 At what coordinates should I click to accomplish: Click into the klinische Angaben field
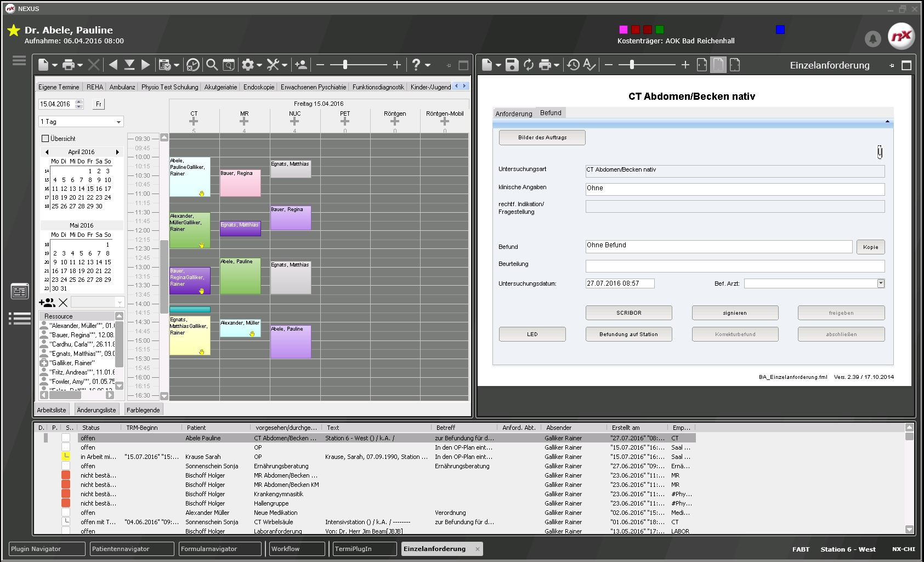(735, 189)
